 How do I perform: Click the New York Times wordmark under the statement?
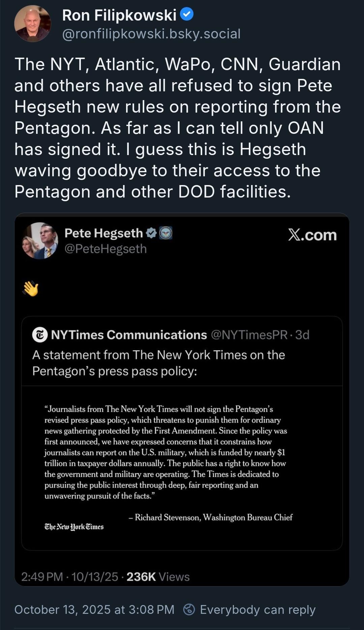point(74,527)
